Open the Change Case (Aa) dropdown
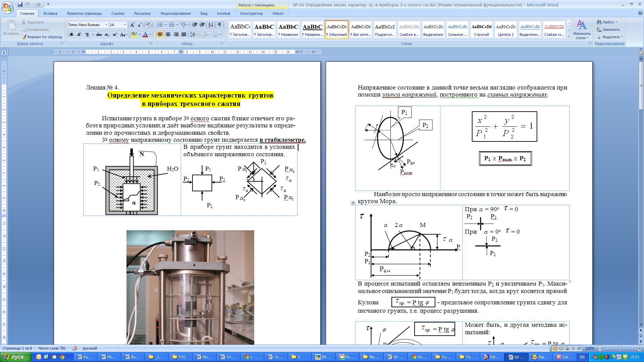 [124, 35]
